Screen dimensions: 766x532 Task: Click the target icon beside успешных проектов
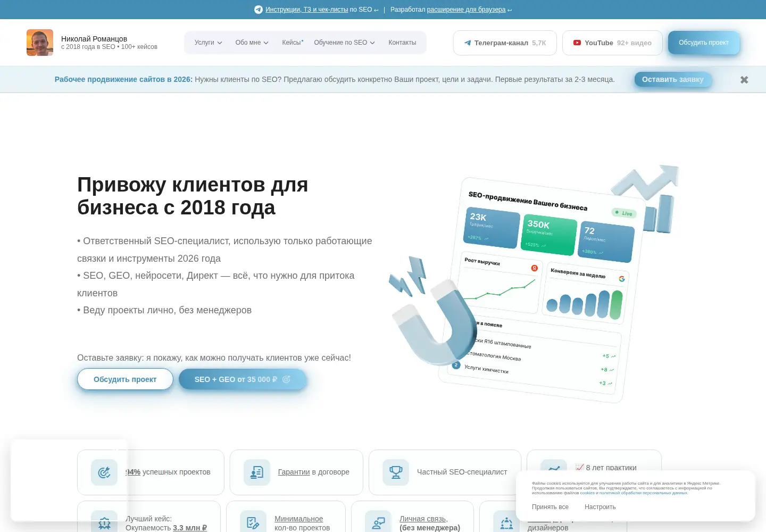[104, 472]
